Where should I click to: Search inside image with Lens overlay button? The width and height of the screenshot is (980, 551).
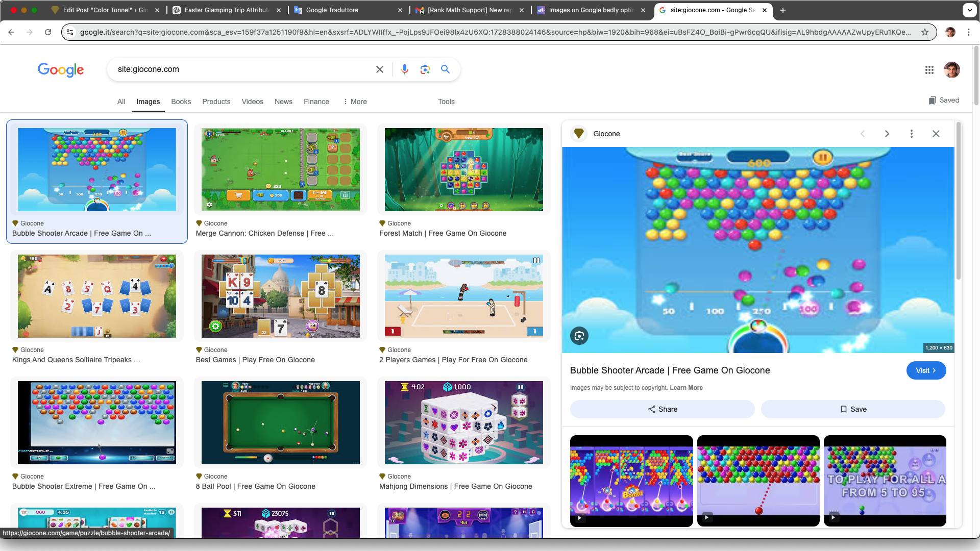pos(579,336)
